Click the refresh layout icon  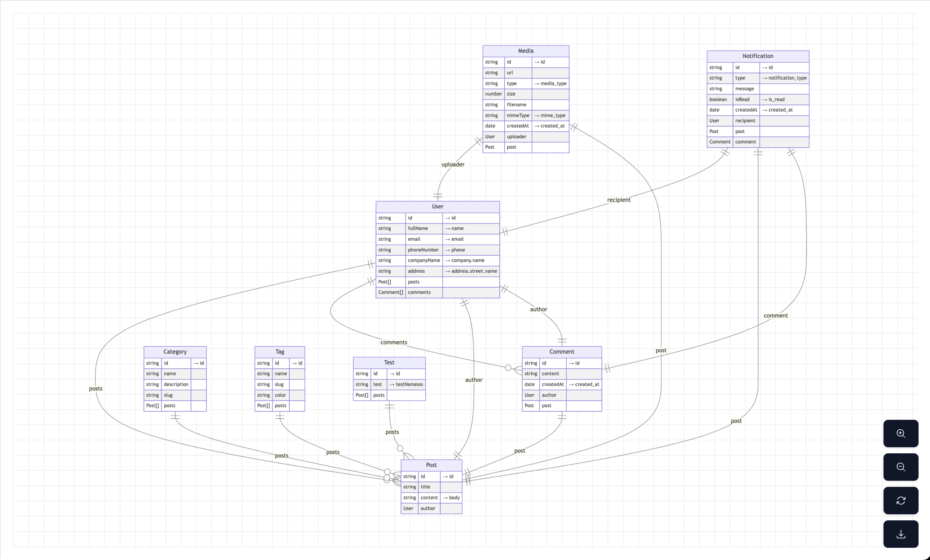click(901, 501)
